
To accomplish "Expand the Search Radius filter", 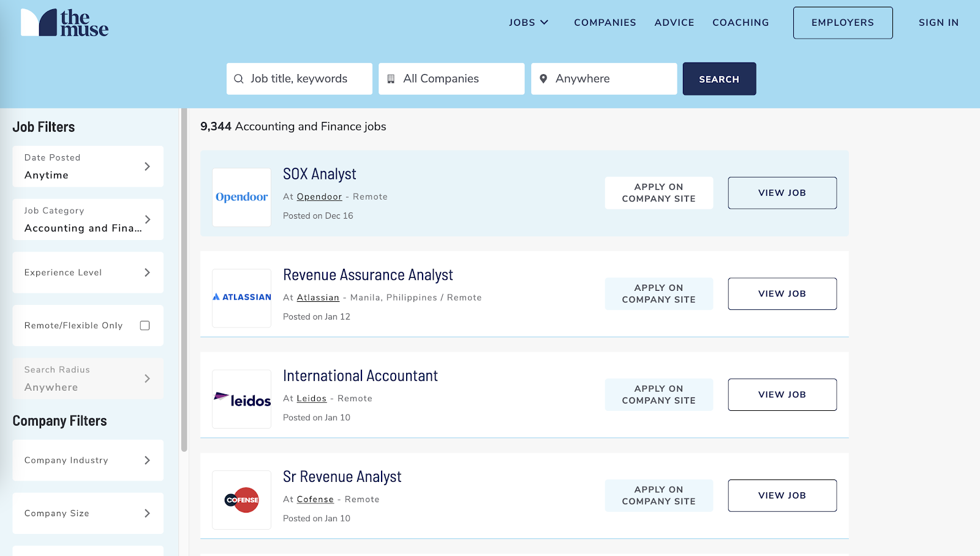I will pyautogui.click(x=88, y=378).
